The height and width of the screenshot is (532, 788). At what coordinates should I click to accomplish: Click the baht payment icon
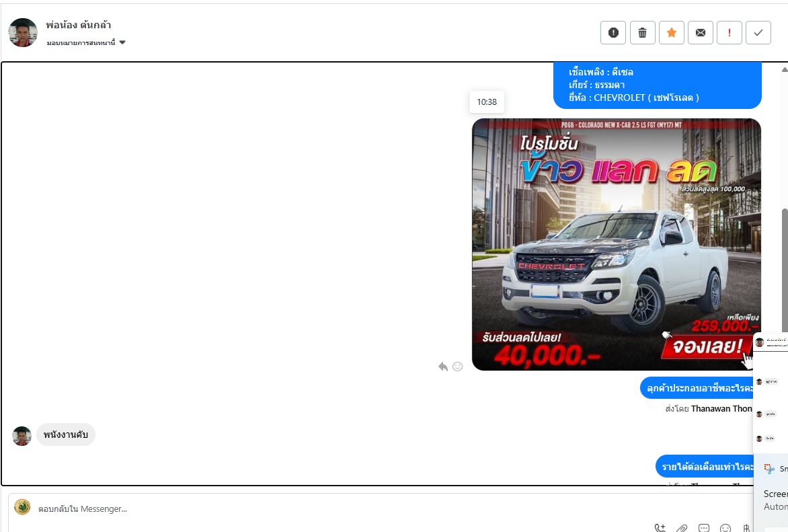pyautogui.click(x=746, y=528)
